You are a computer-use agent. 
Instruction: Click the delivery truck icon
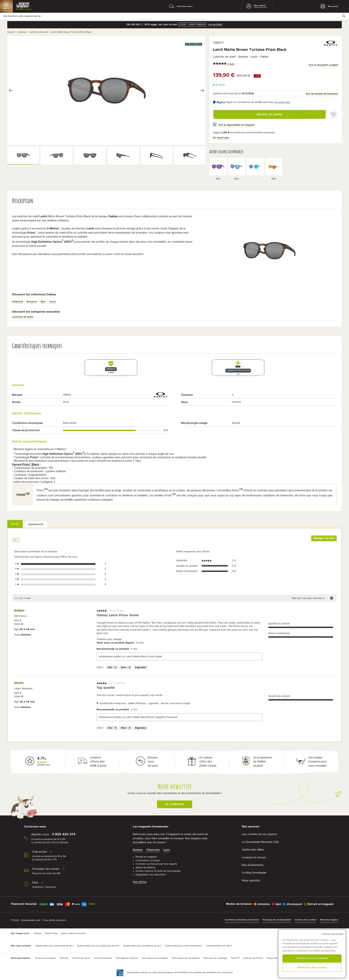click(x=83, y=761)
